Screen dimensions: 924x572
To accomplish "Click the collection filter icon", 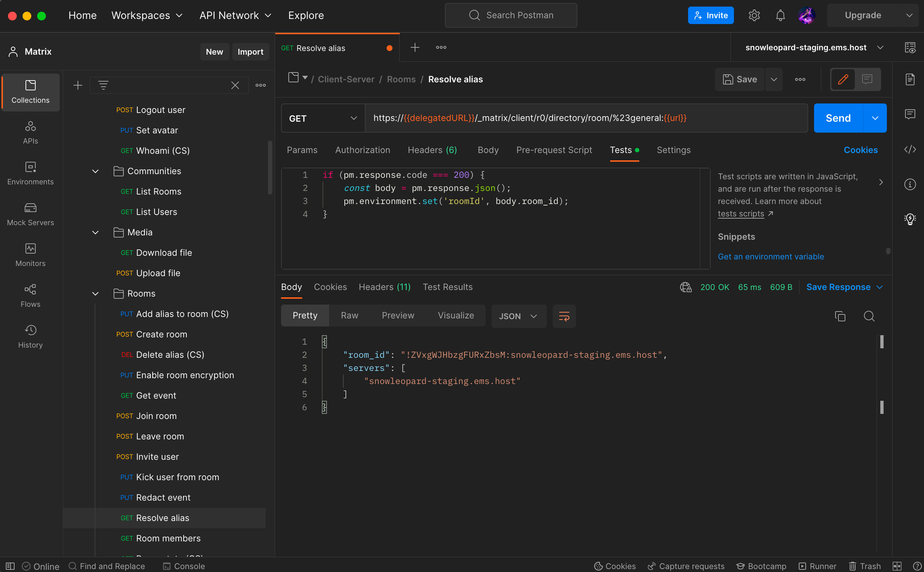I will [x=103, y=85].
